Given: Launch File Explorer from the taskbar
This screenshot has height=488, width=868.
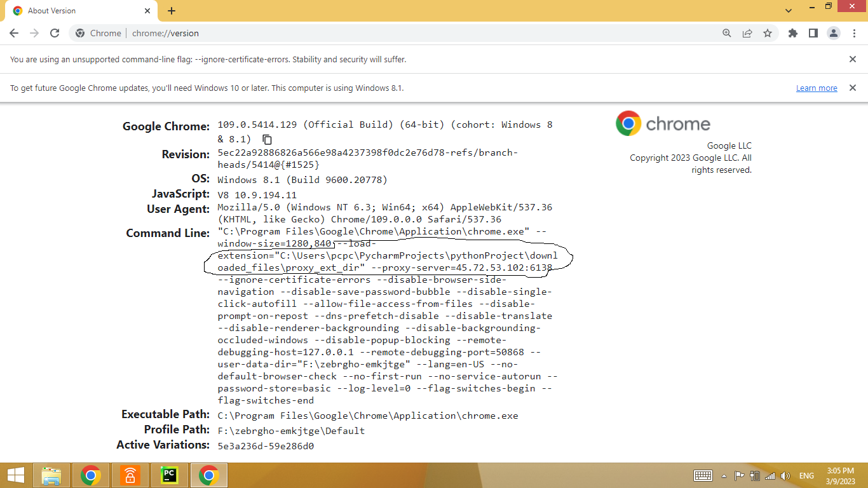Looking at the screenshot, I should click(x=51, y=475).
